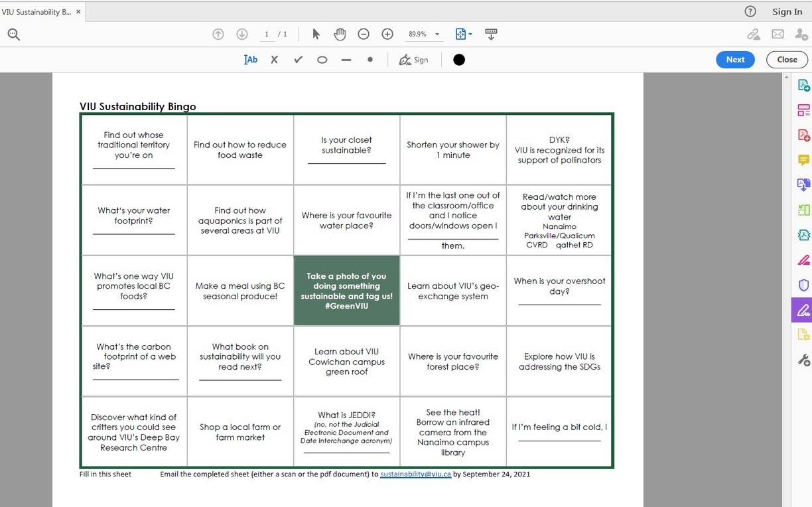Switch to the VIU Sustainability Bingo tab
Viewport: 812px width, 507px height.
coord(38,11)
